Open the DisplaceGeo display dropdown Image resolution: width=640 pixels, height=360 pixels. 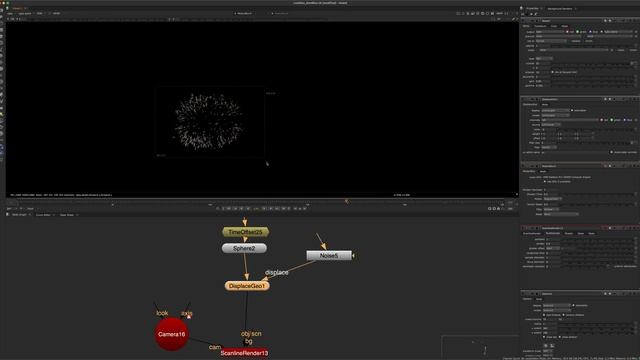(556, 110)
